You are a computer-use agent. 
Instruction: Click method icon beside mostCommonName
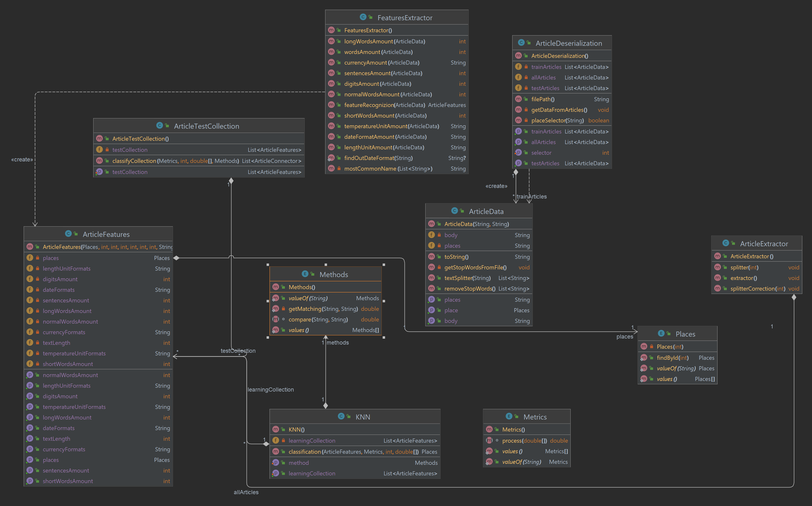pos(331,168)
